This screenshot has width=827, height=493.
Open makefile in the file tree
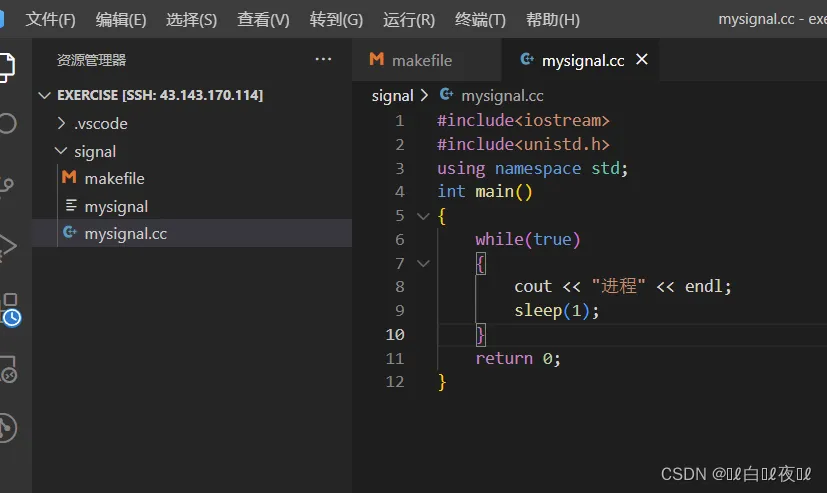[114, 179]
